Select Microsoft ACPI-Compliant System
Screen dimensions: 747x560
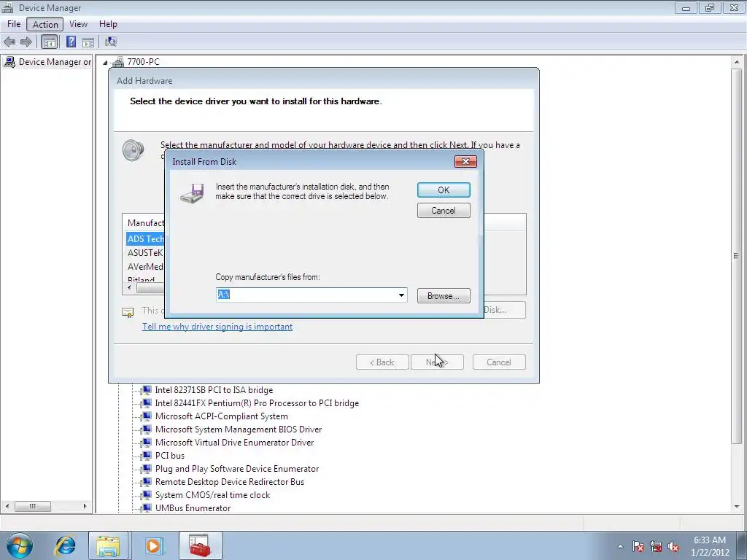pyautogui.click(x=222, y=416)
